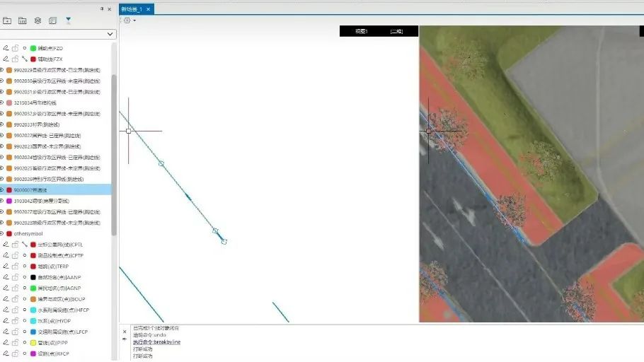Open the gear settings dropdown in viewport
Screen dimensions: 644x362
130,21
